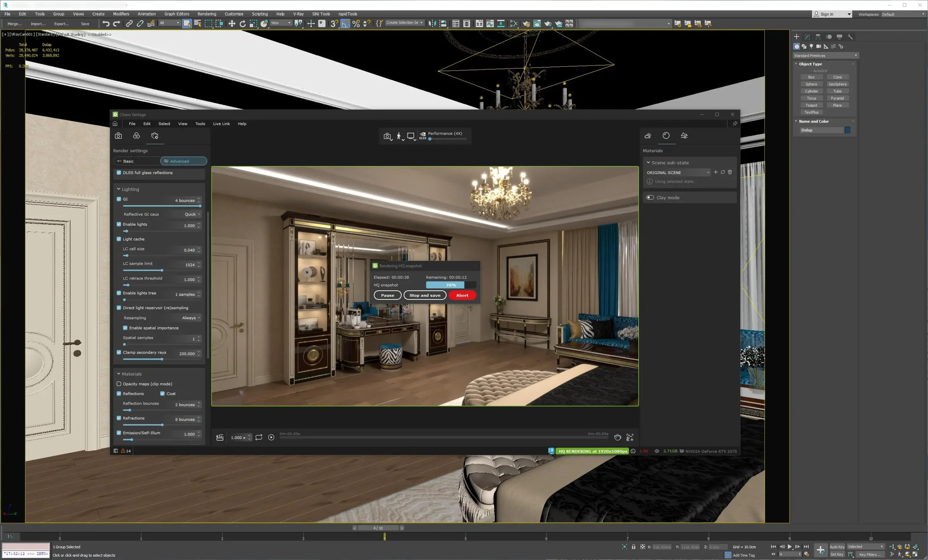
Task: Click the Chaos Vantage home icon
Action: click(115, 124)
